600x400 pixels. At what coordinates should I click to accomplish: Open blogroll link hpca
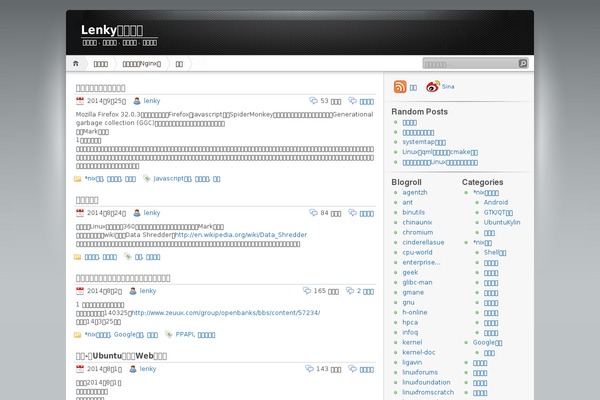[410, 322]
